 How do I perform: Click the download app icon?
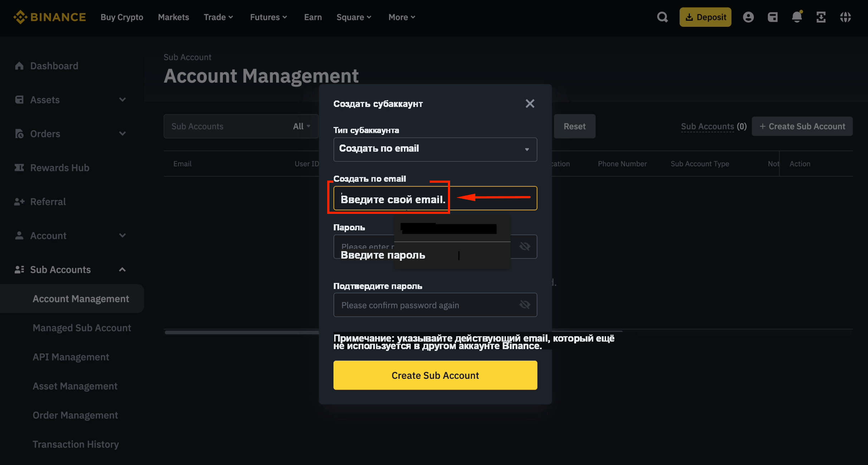(x=821, y=17)
